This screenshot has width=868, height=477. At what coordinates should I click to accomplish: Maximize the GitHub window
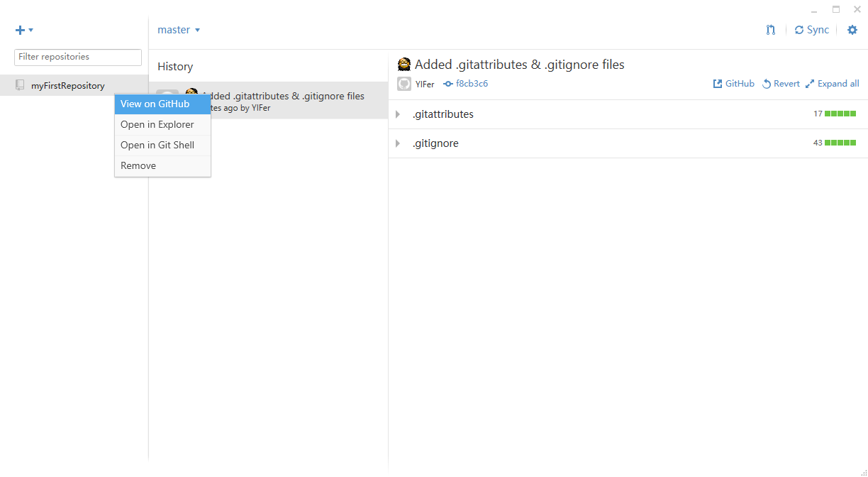836,9
